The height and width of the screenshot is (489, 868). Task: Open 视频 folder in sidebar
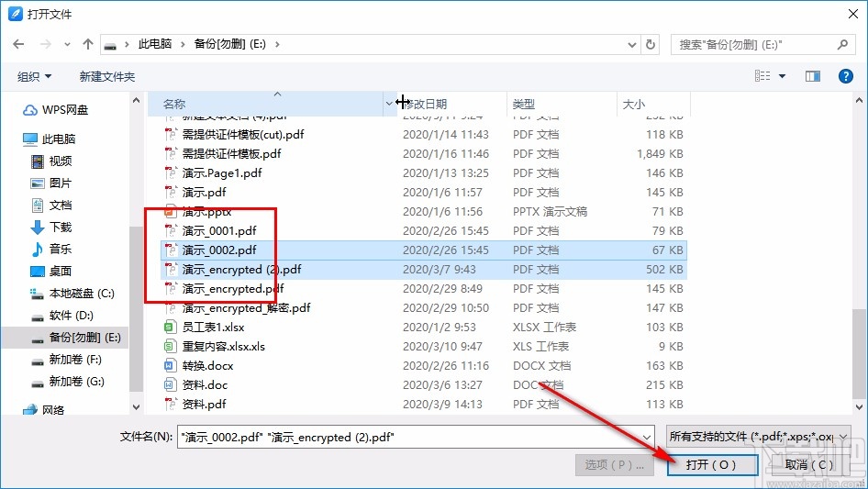coord(51,161)
